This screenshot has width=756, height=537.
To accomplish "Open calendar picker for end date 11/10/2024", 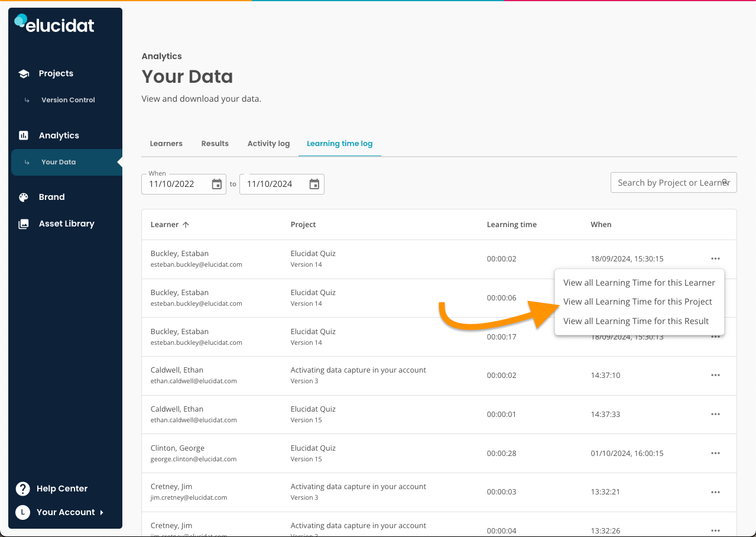I will point(314,184).
